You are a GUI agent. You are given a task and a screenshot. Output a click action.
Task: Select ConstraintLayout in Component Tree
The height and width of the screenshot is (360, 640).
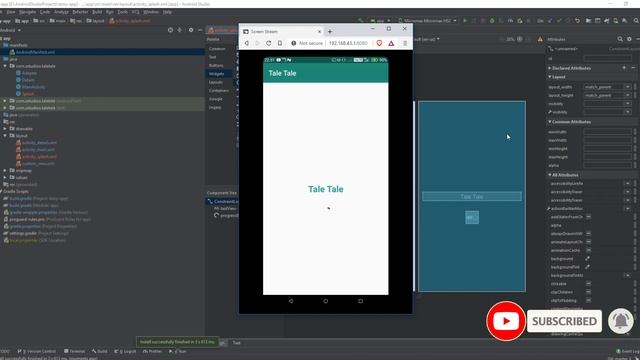pos(223,201)
